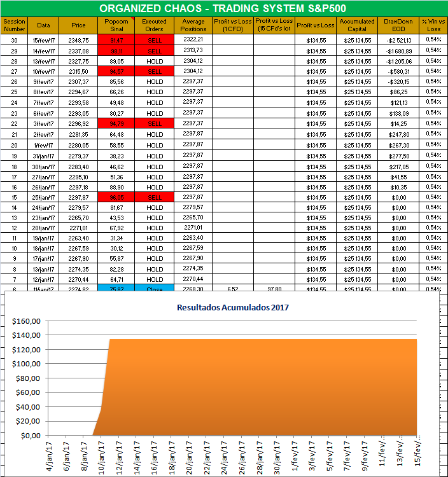Screen dimensions: 448x477
Task: Select the Popcorn Sinal value 31,34
Action: pyautogui.click(x=116, y=238)
